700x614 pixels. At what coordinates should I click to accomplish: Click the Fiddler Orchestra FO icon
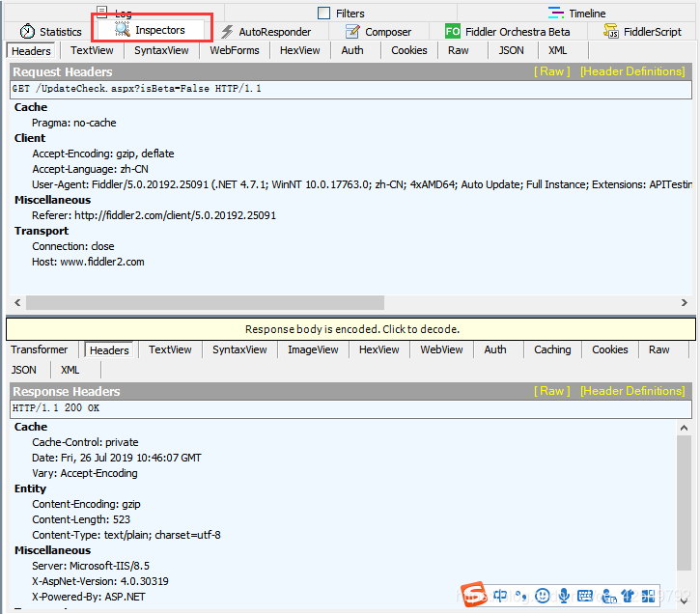coord(452,31)
